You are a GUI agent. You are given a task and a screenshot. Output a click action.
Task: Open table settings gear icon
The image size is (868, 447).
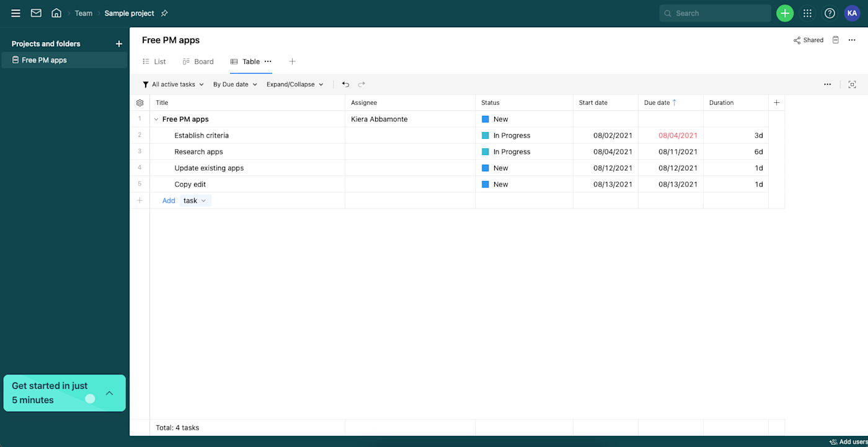(x=139, y=103)
